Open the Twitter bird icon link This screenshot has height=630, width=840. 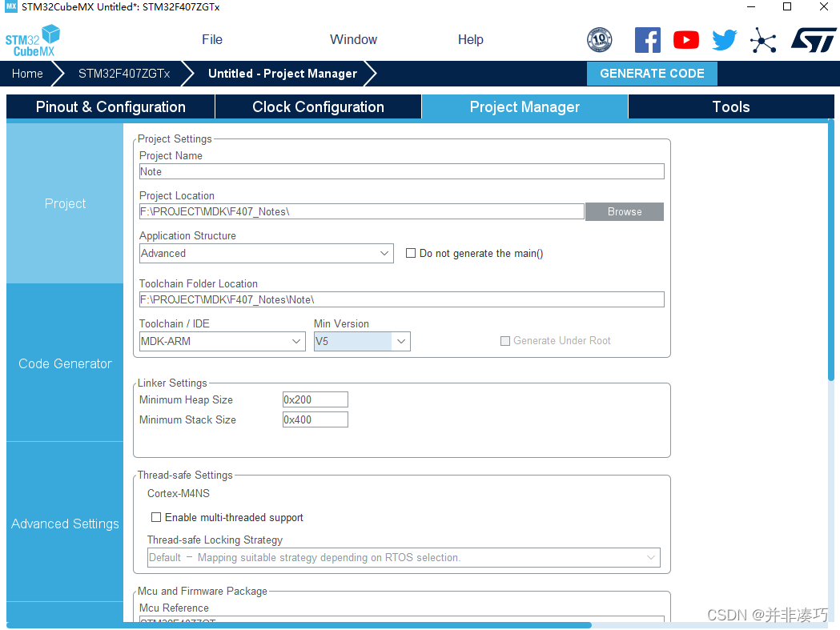(x=724, y=40)
